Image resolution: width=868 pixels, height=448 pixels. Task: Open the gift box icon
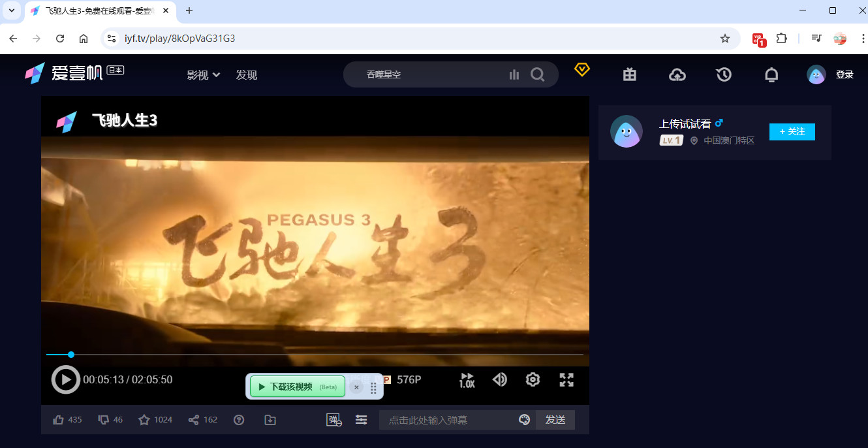(629, 74)
